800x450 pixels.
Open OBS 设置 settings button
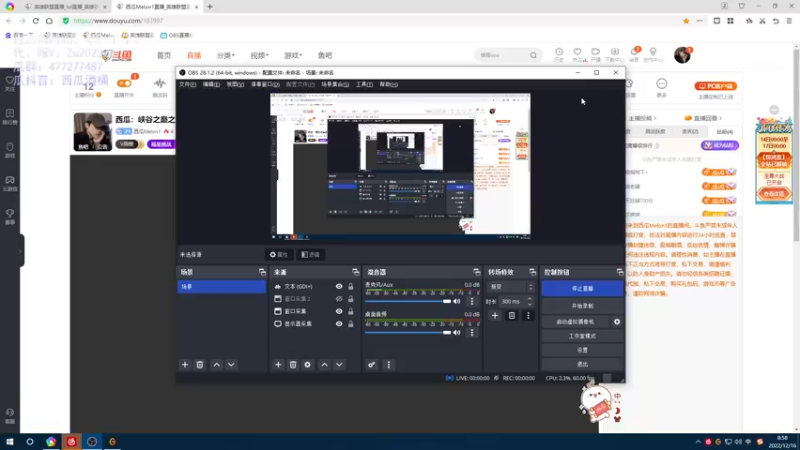coord(582,351)
